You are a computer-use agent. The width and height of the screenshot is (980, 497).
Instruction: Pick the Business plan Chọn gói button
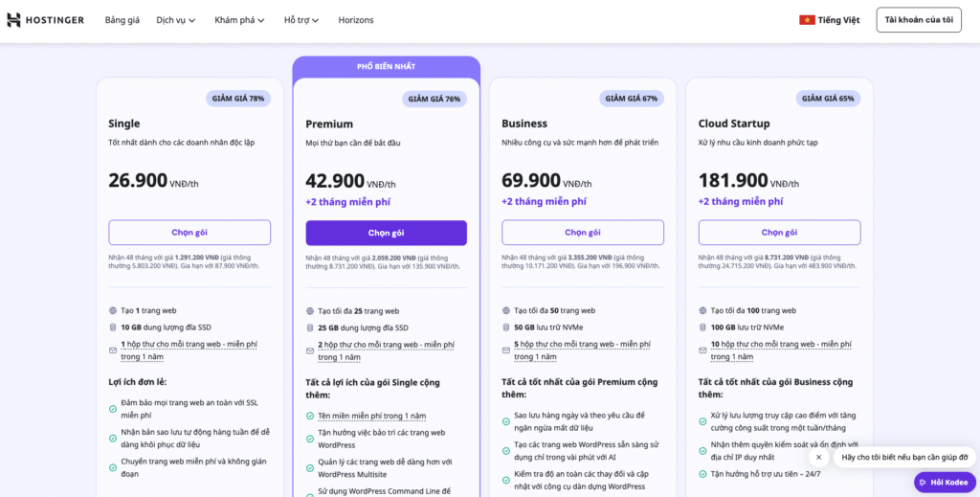point(582,233)
